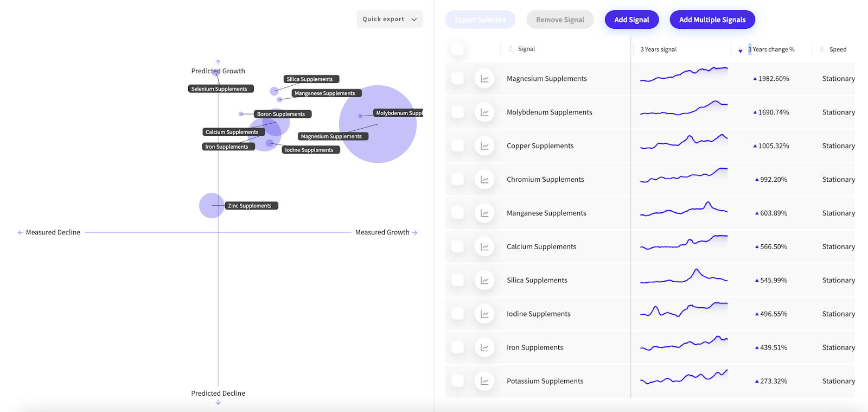Click the Add Signal button

tap(631, 20)
